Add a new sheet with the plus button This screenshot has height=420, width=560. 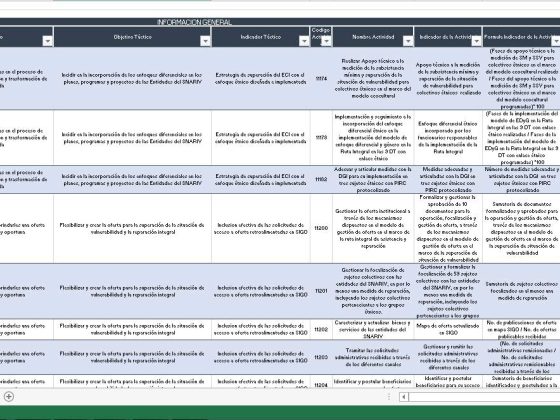[9, 396]
